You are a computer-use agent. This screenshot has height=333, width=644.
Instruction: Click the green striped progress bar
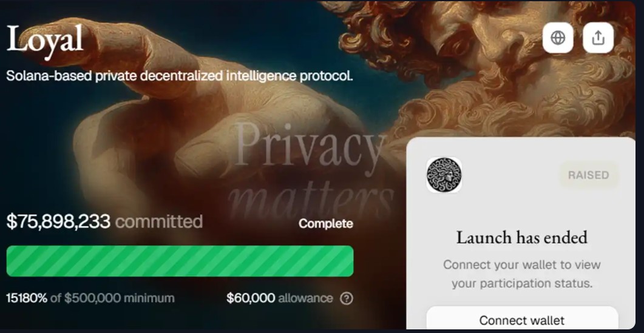[x=180, y=261]
